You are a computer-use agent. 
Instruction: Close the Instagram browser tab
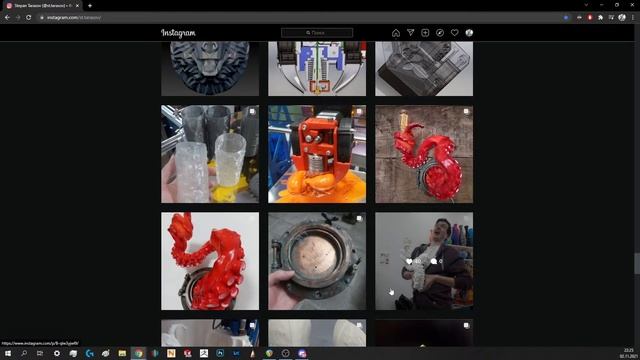click(x=77, y=6)
